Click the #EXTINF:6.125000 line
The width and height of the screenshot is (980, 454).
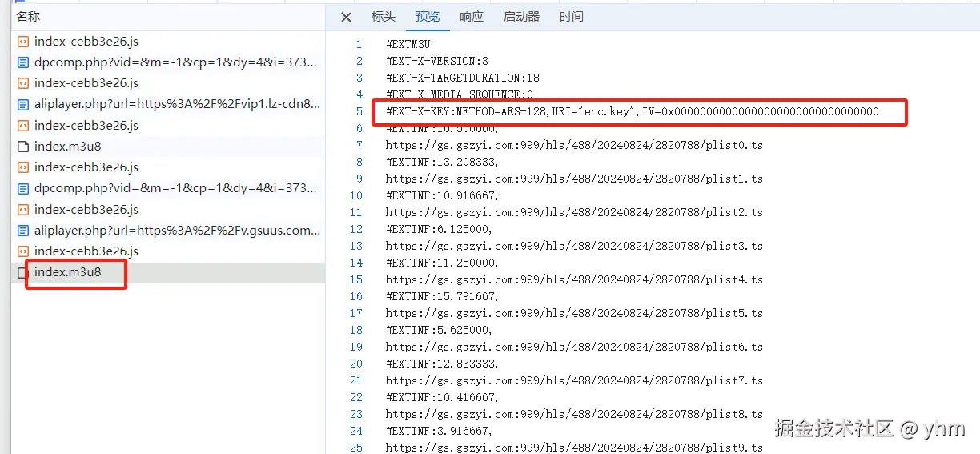click(439, 229)
